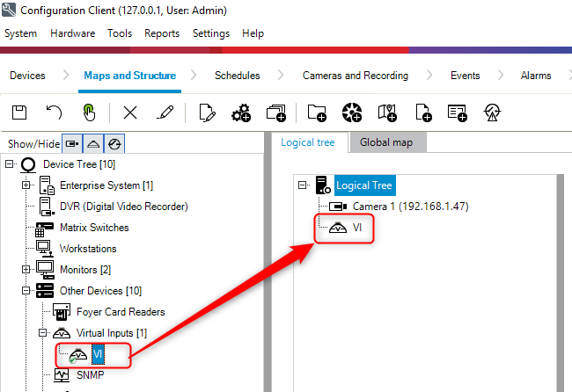Open the Alarms page
Image resolution: width=572 pixels, height=392 pixels.
pyautogui.click(x=536, y=76)
